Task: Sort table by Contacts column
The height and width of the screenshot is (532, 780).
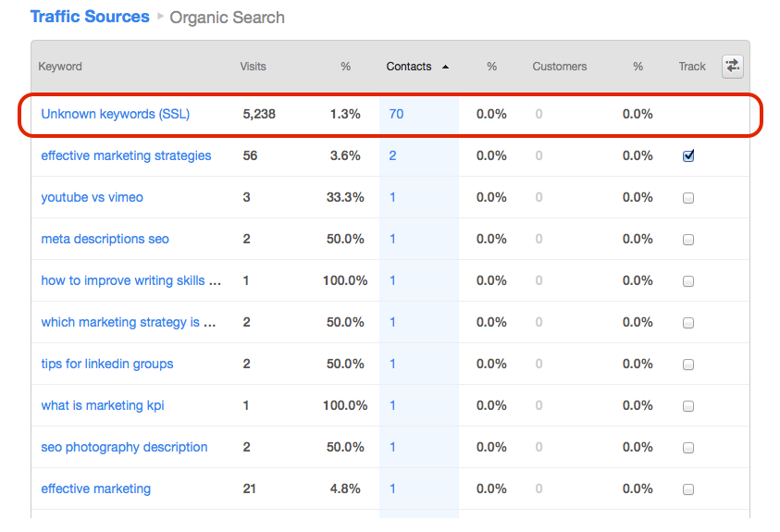Action: [x=408, y=67]
